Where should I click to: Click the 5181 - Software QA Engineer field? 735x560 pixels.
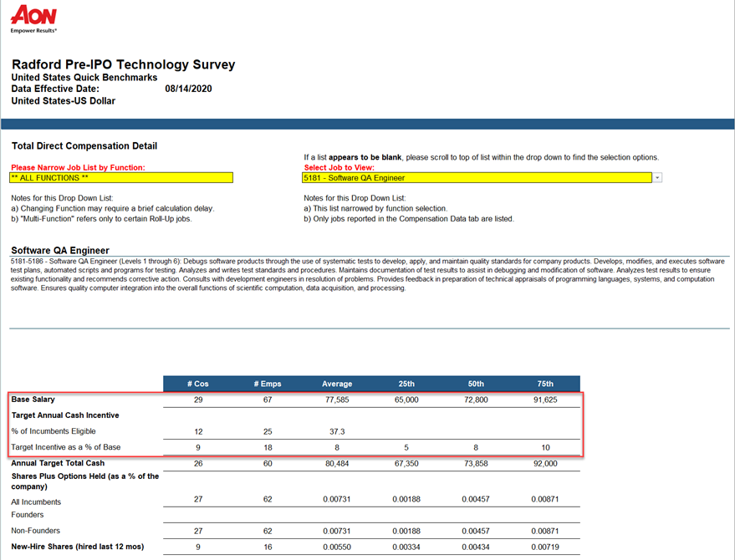point(477,177)
